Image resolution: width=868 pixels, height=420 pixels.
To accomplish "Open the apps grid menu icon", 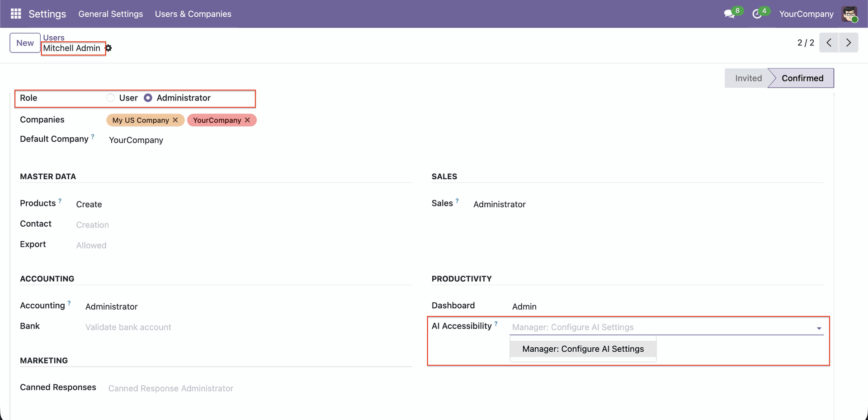I will [x=16, y=14].
